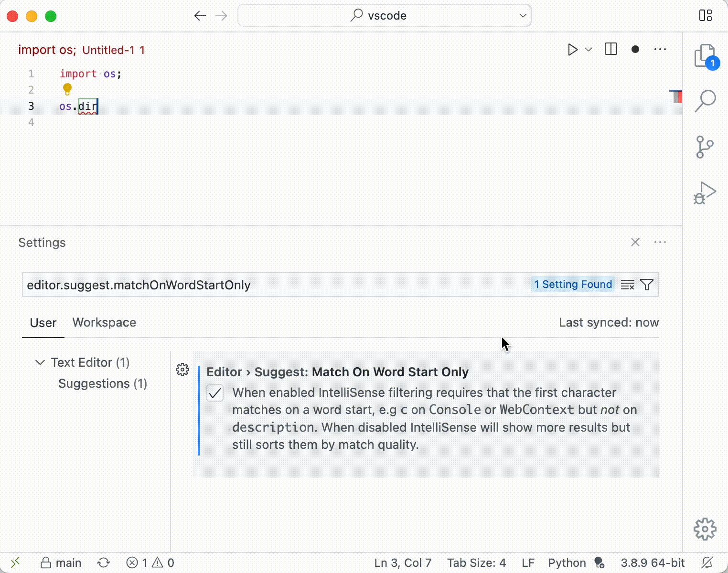Change indentation via Tab Size: 4
Screen dimensions: 728x573
476,563
